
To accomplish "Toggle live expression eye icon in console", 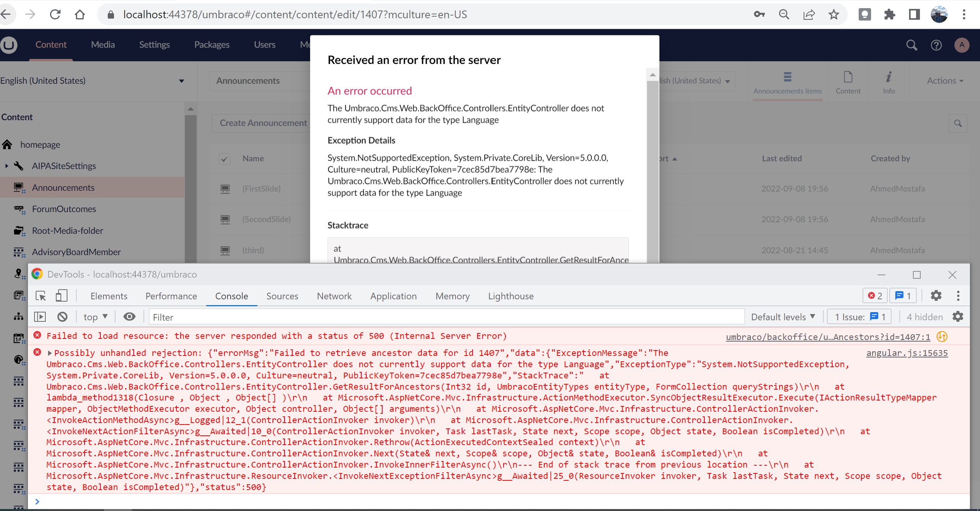I will 129,317.
